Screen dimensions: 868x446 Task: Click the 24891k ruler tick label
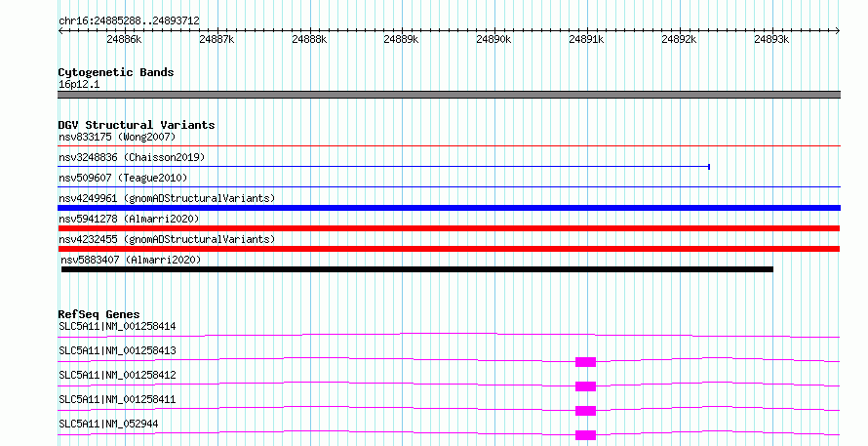pyautogui.click(x=586, y=39)
